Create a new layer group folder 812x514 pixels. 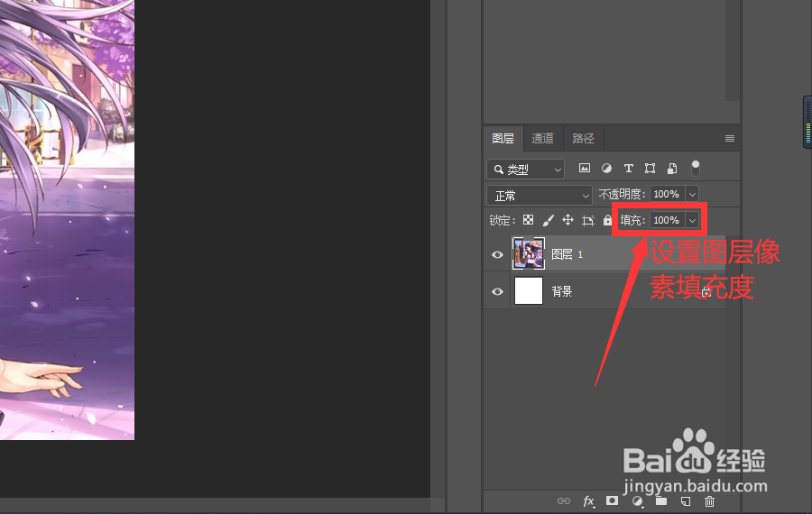pos(661,500)
